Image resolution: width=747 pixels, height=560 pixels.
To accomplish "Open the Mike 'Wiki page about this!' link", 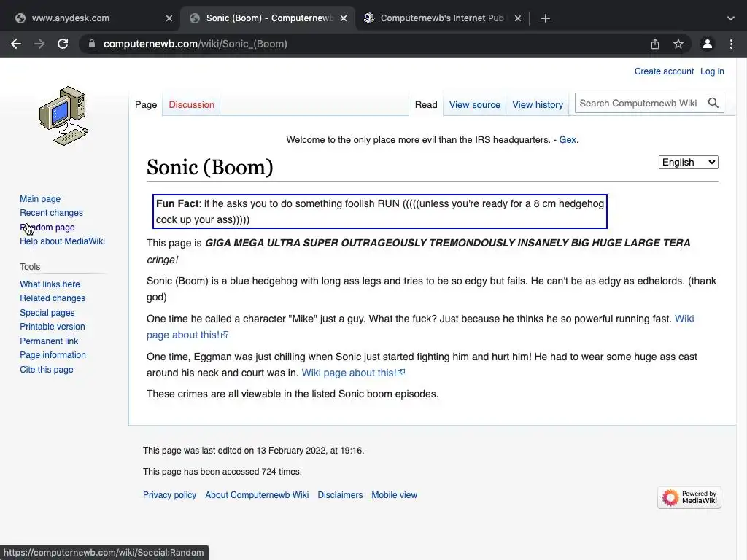I will click(187, 335).
